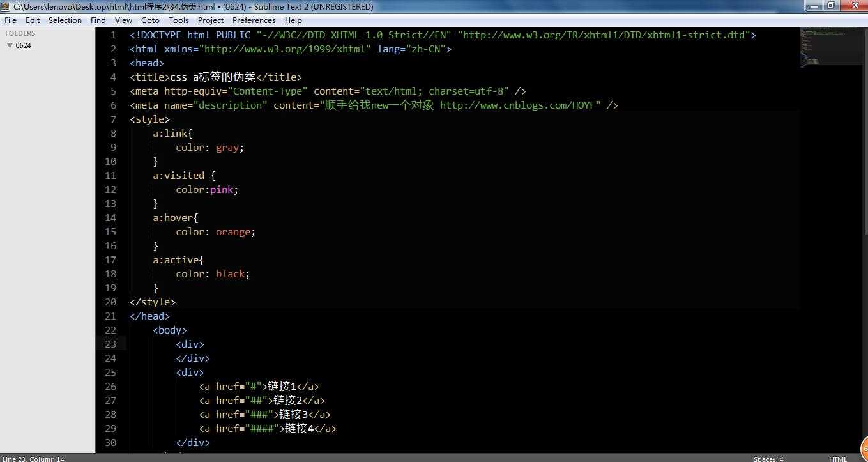Click the FOLDERS sidebar heading
Image resolution: width=868 pixels, height=462 pixels.
click(x=20, y=33)
